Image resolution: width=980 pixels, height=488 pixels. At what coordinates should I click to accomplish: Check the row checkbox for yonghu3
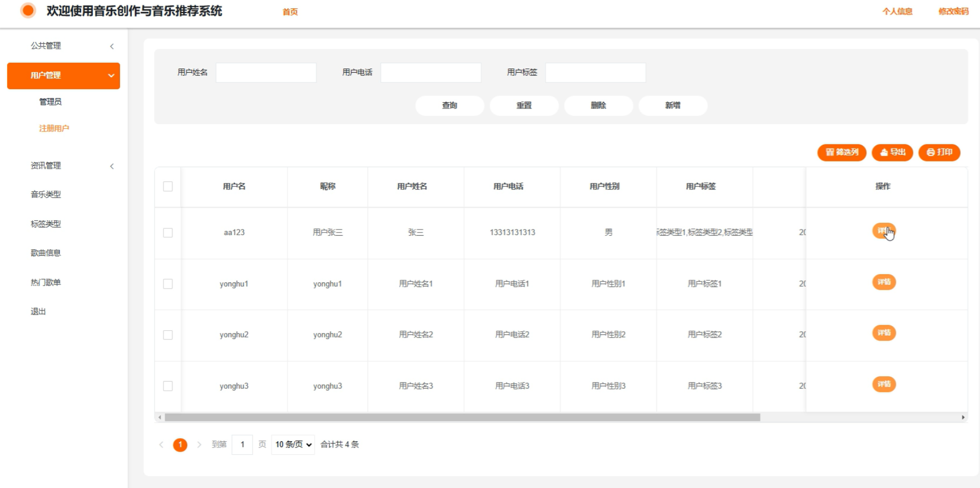click(x=168, y=386)
